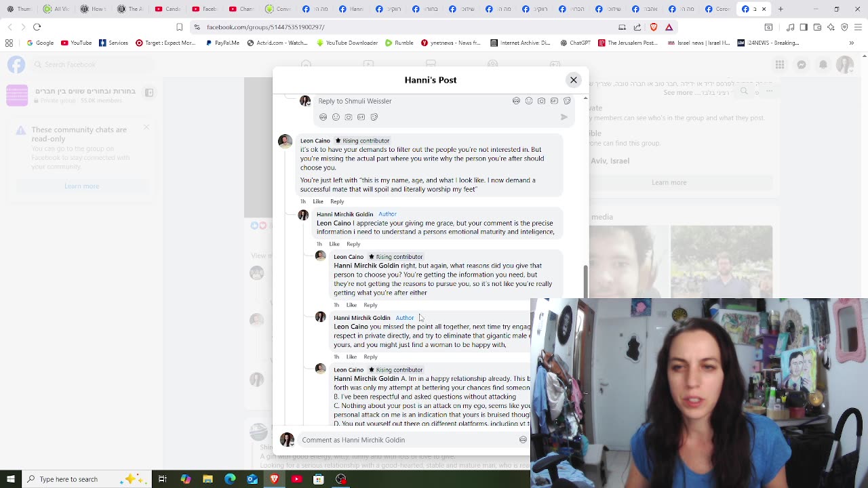Click sticker icon in lower reply icon row
868x488 pixels.
point(374,117)
